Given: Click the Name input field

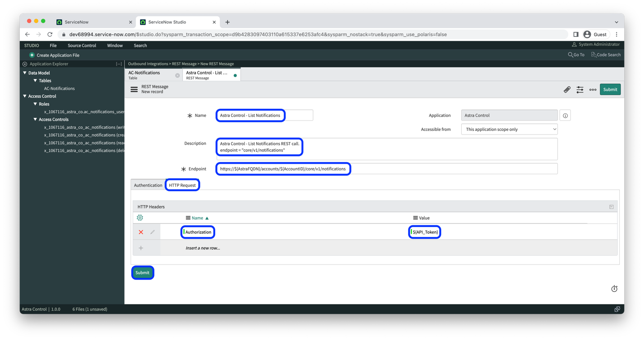Looking at the screenshot, I should click(265, 116).
